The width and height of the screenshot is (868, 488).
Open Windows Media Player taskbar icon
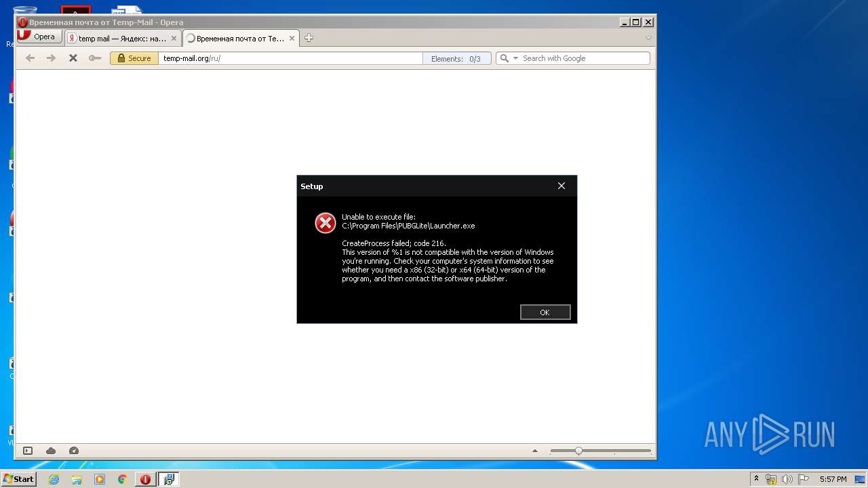tap(100, 479)
